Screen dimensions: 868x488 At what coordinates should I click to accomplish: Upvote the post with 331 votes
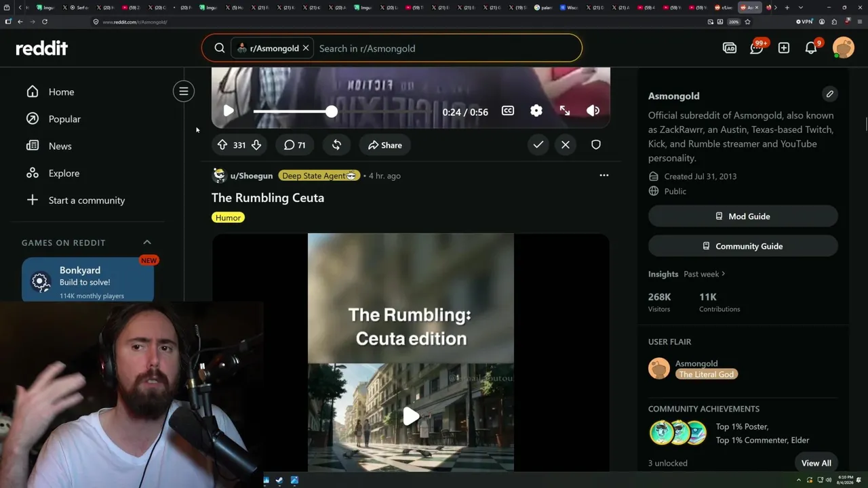click(222, 144)
